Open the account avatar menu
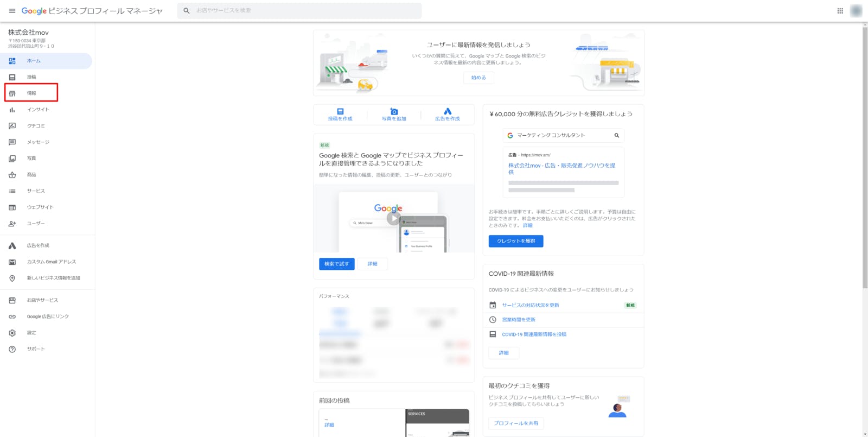868x437 pixels. point(856,11)
